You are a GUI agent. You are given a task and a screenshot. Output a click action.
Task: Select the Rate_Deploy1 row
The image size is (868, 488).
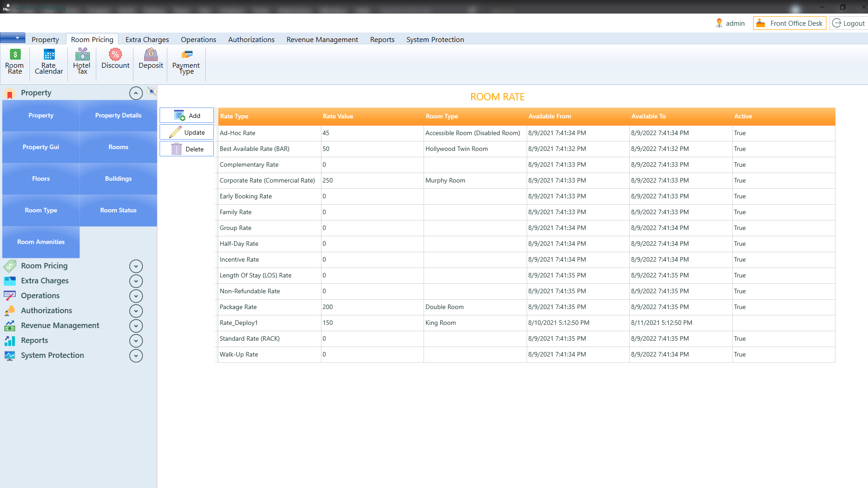point(526,323)
